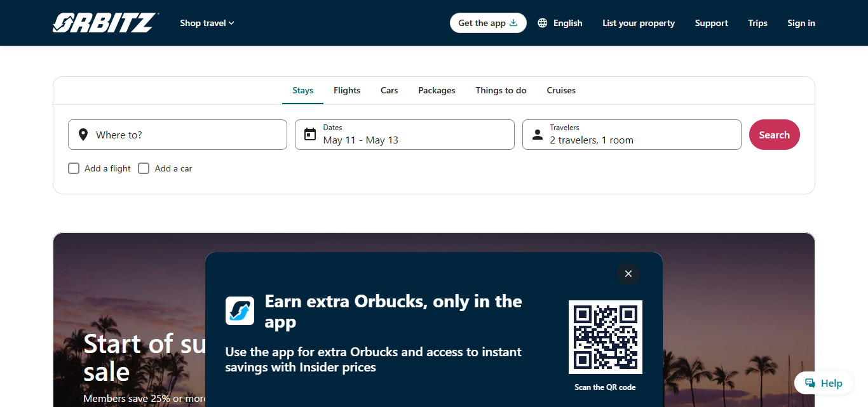This screenshot has height=407, width=868.
Task: Open the Support link
Action: 712,23
